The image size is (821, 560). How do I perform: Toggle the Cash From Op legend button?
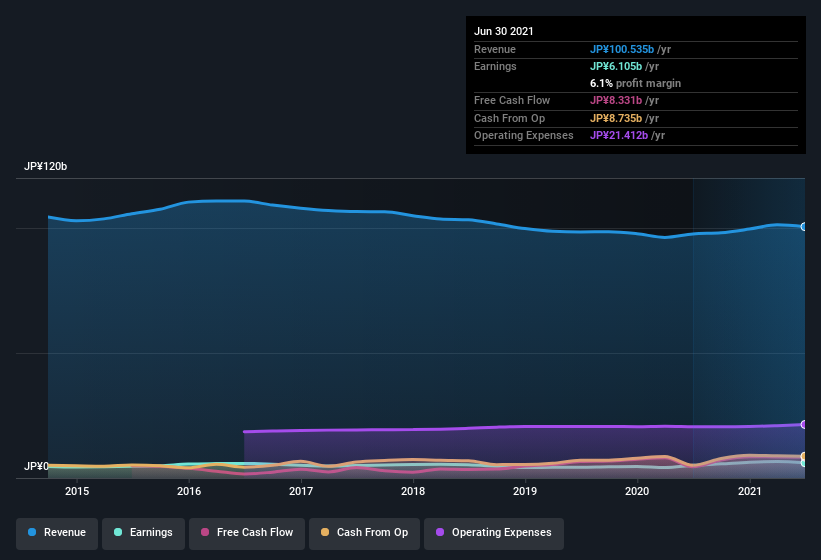[x=364, y=533]
